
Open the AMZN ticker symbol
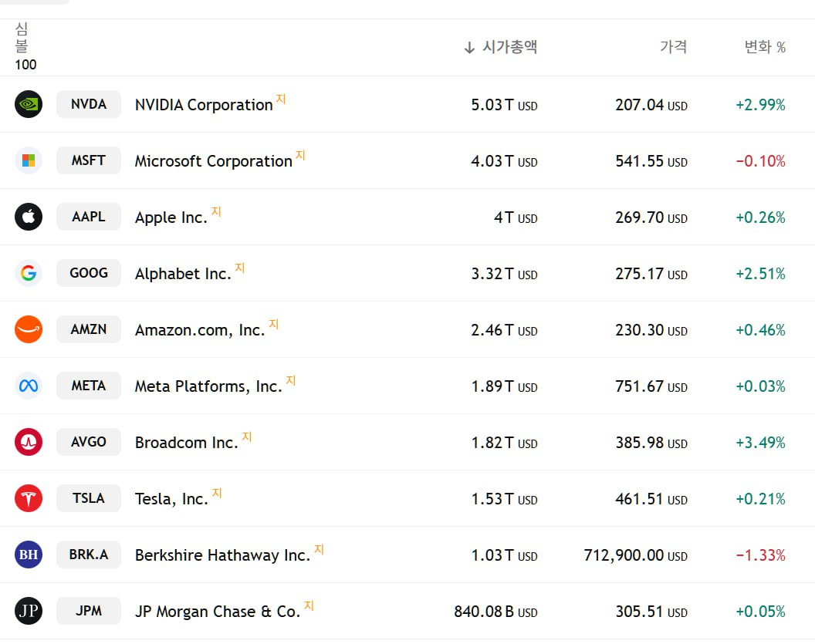pos(88,329)
